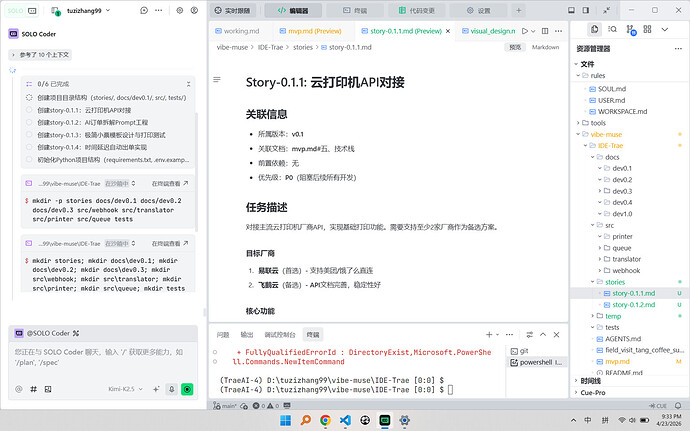Click document outline icon beside the story title

click(217, 80)
